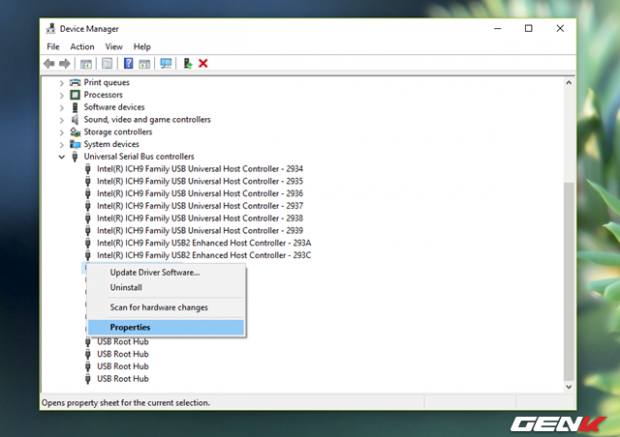Expand the Storage controllers category

click(x=62, y=132)
